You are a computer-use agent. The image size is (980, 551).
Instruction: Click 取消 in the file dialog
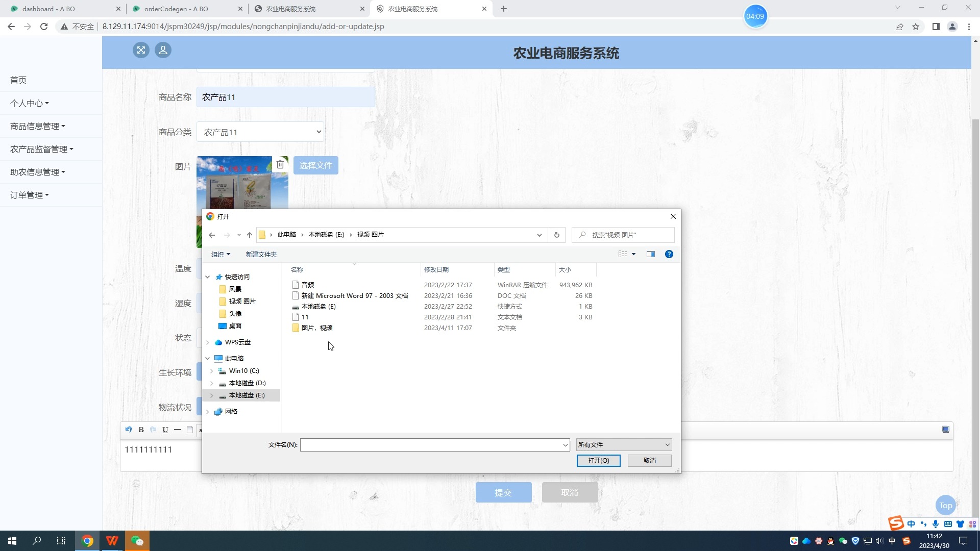coord(649,461)
